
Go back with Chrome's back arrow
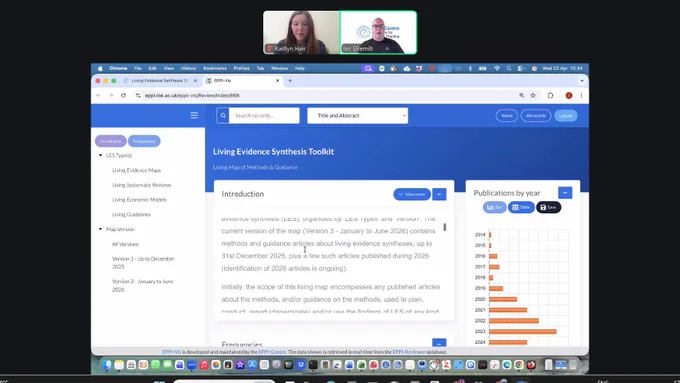[x=98, y=95]
